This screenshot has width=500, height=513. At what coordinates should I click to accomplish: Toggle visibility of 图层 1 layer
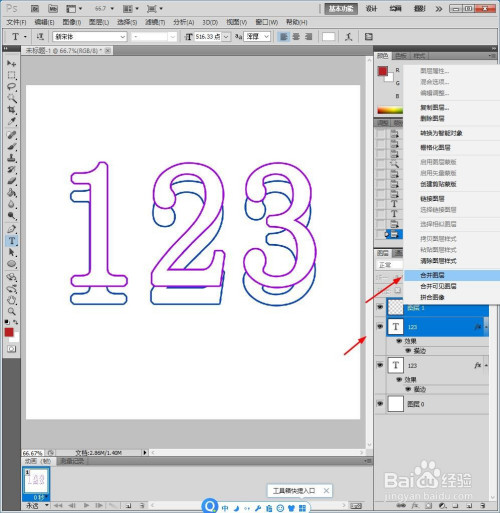[x=380, y=307]
